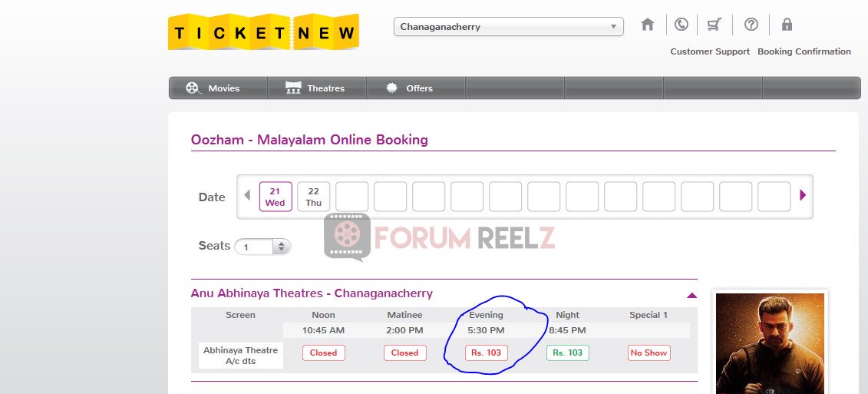Click the Theatres seats icon

coord(293,88)
